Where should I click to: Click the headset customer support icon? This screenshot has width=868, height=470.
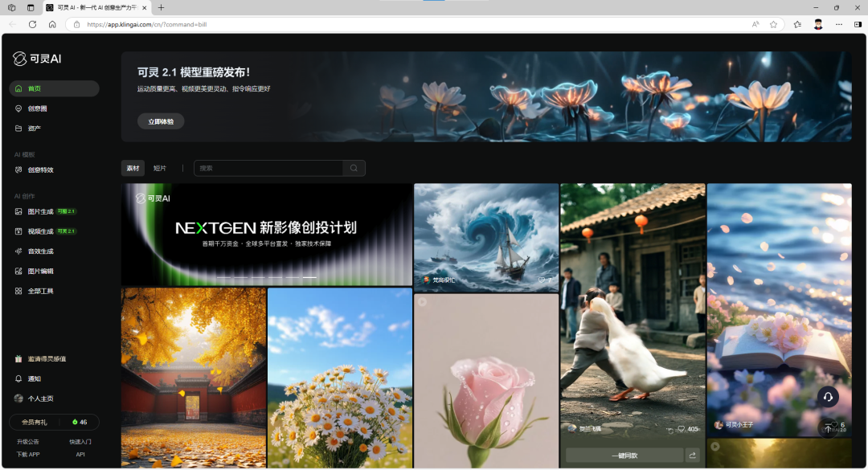tap(828, 397)
